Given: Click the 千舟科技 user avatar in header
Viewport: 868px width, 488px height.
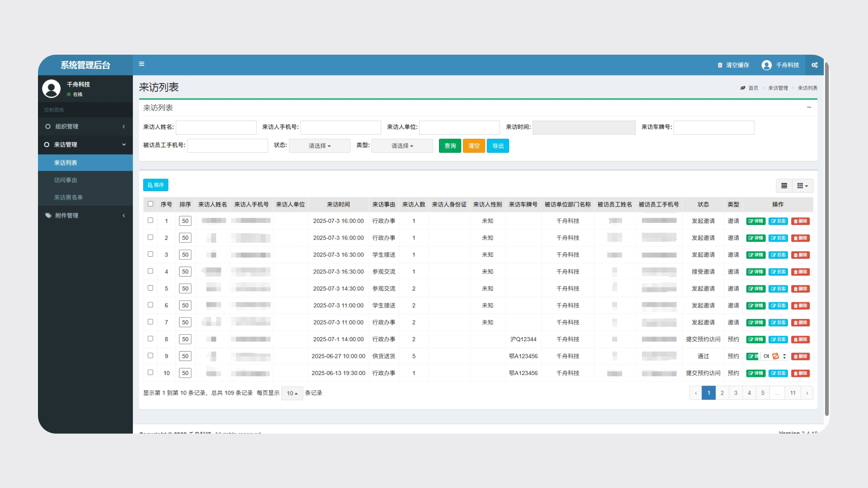Looking at the screenshot, I should coord(766,65).
